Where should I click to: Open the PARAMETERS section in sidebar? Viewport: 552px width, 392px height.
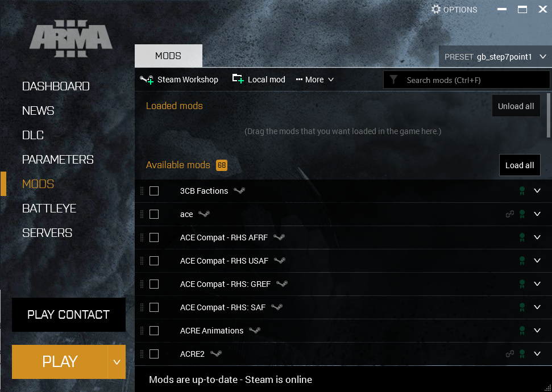click(x=57, y=160)
